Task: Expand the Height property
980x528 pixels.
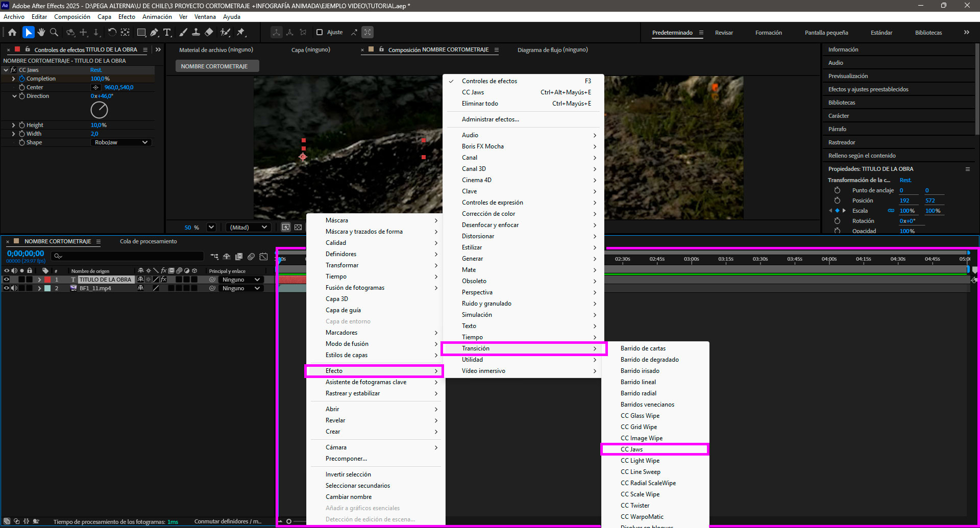Action: pyautogui.click(x=13, y=125)
